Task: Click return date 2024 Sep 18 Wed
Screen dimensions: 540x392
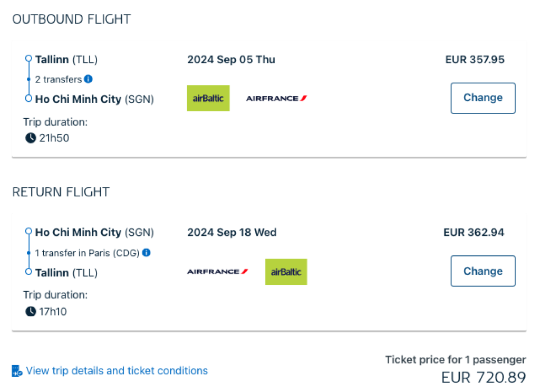Action: point(232,233)
